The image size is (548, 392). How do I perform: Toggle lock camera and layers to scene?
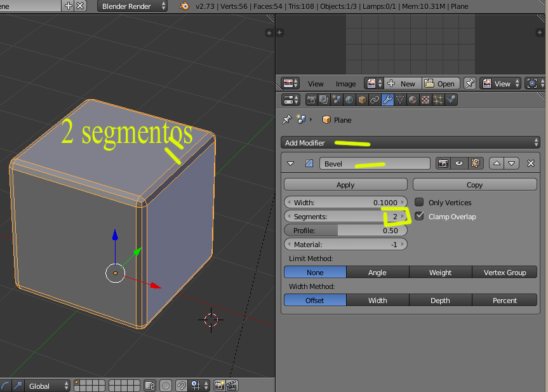tap(150, 386)
